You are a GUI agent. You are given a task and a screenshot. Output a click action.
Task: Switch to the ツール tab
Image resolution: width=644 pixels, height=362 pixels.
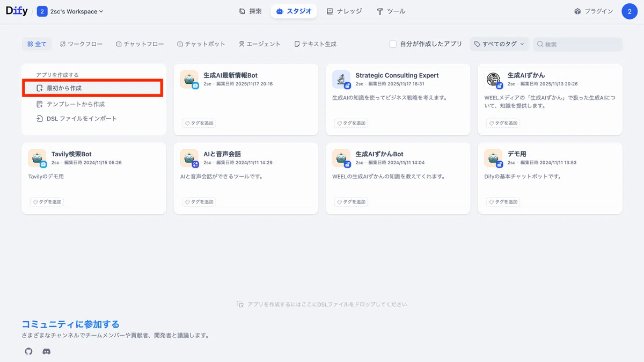point(391,11)
